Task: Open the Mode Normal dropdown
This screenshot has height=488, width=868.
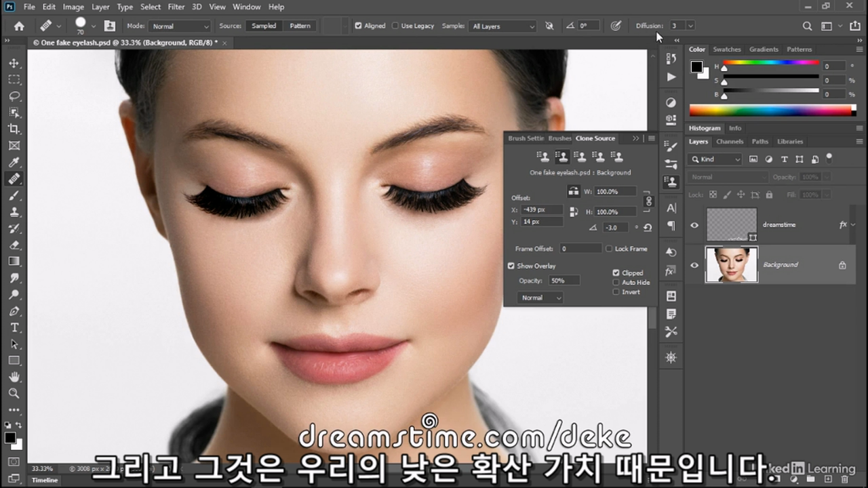Action: pyautogui.click(x=180, y=26)
